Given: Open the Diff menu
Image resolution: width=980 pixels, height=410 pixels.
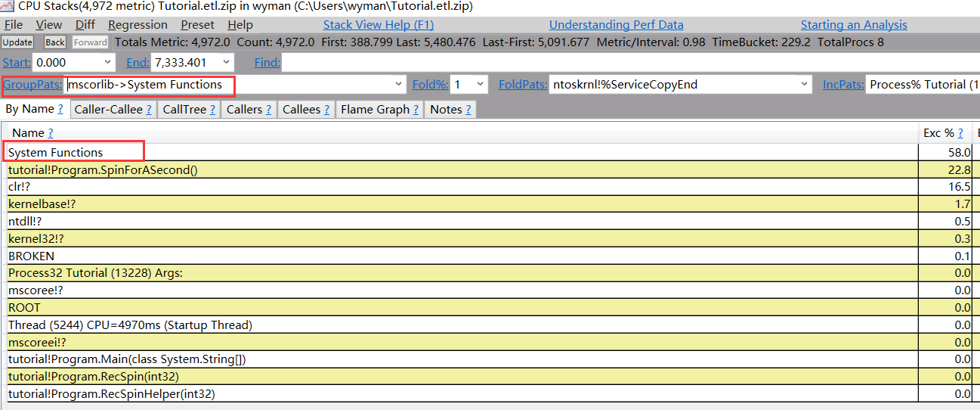Looking at the screenshot, I should [85, 25].
